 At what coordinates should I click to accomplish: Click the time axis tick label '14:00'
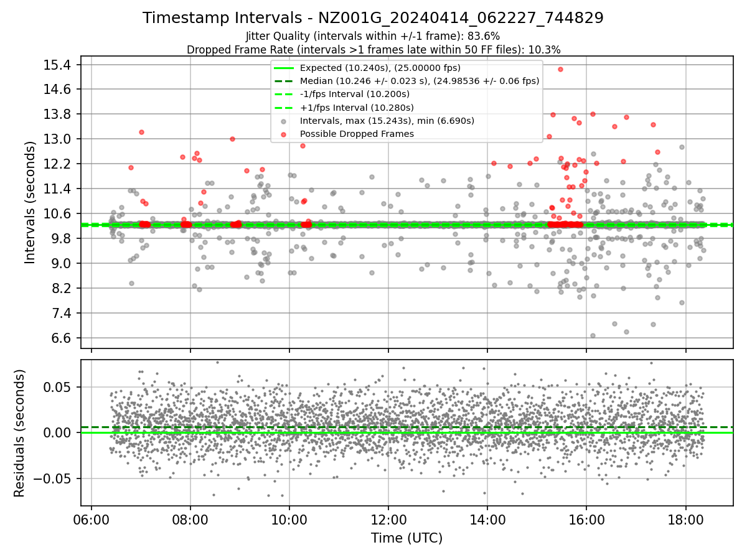pos(487,520)
